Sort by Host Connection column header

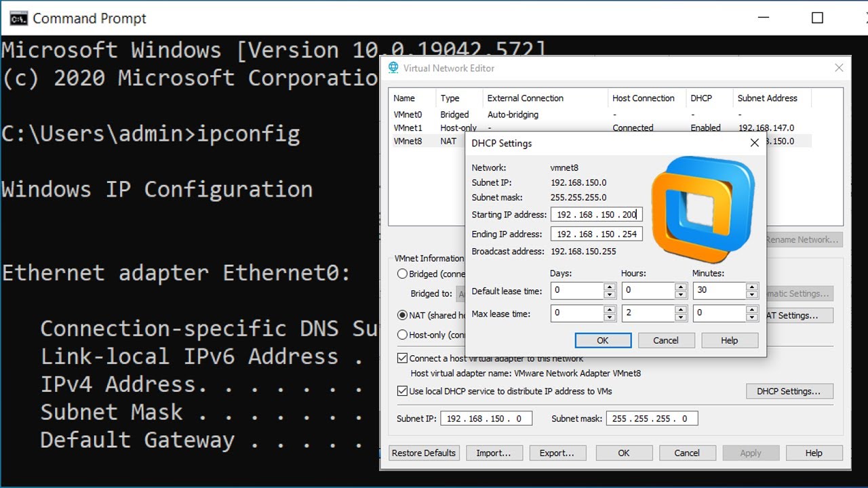point(647,98)
